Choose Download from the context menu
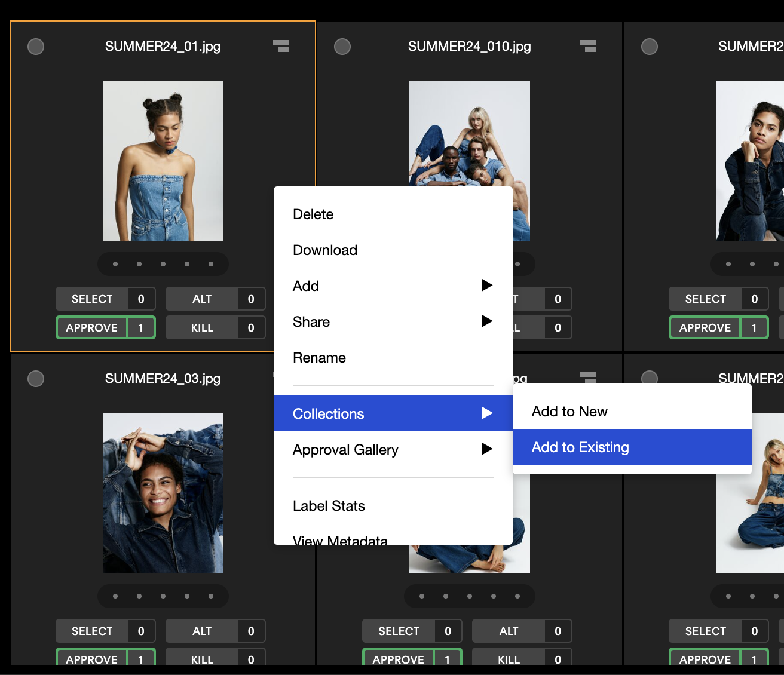This screenshot has height=675, width=784. point(393,250)
